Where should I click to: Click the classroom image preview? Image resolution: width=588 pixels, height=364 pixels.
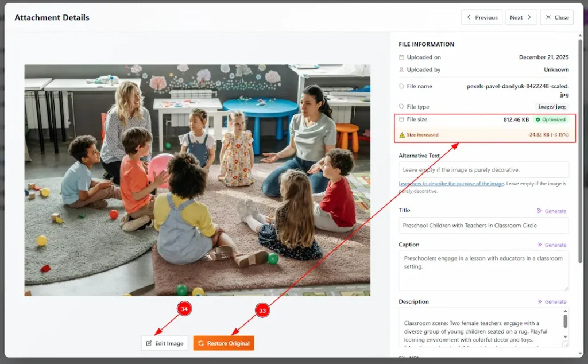197,180
